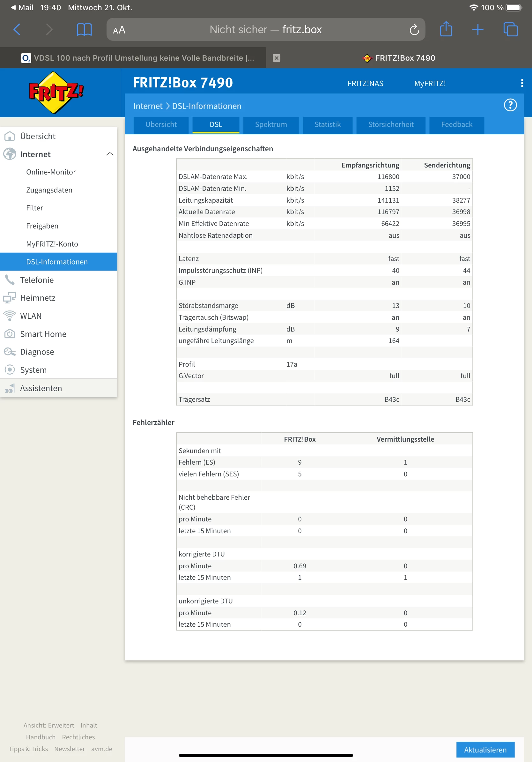Show all tabs overview icon
The width and height of the screenshot is (532, 762).
[x=510, y=30]
